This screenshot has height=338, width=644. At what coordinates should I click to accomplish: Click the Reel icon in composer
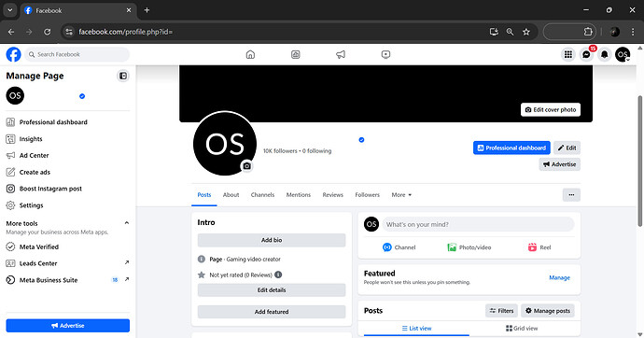532,247
